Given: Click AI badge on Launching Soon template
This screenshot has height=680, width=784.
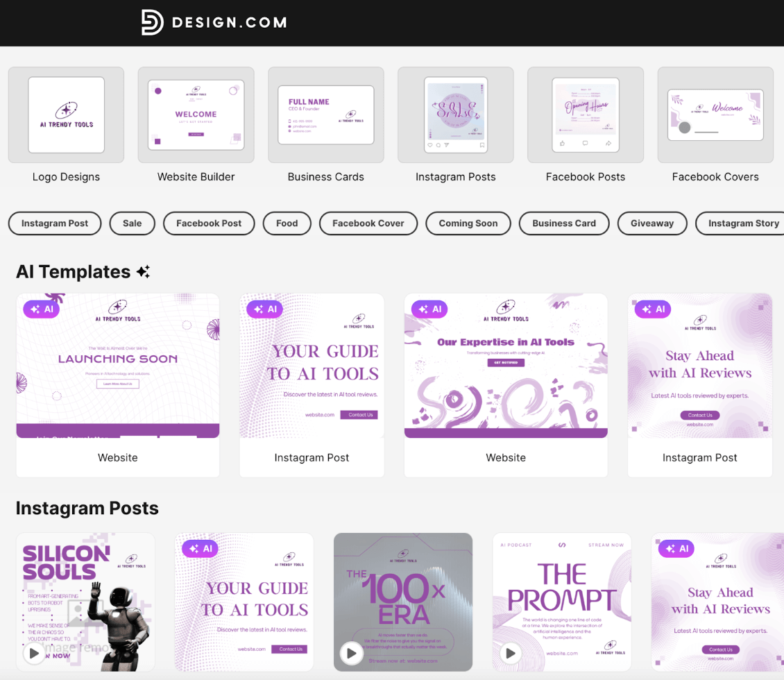Looking at the screenshot, I should [x=42, y=309].
